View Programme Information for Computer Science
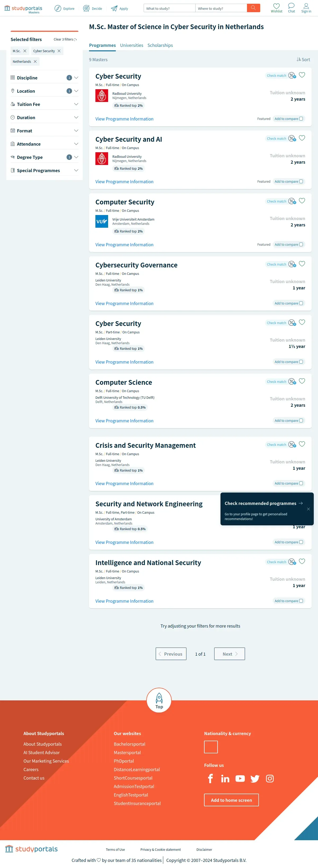Screen dimensions: 318x868 click(x=124, y=420)
